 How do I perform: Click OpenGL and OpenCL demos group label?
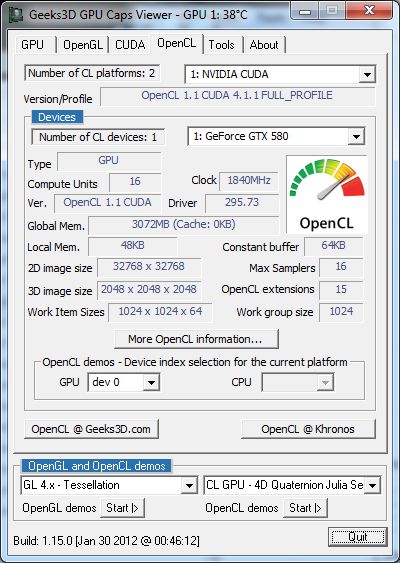click(97, 466)
